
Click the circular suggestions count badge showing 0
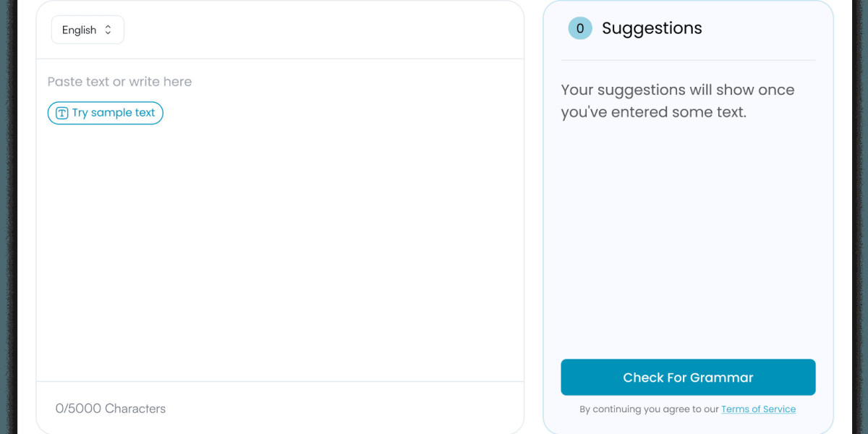(x=580, y=28)
